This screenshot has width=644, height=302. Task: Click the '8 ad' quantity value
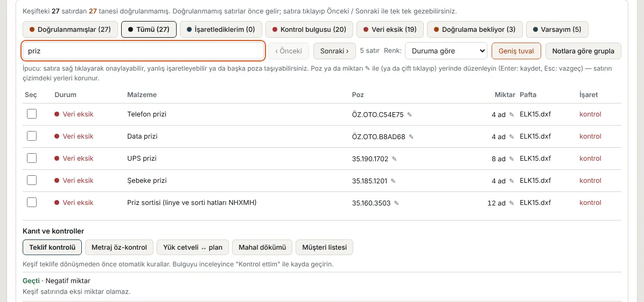[x=499, y=159]
